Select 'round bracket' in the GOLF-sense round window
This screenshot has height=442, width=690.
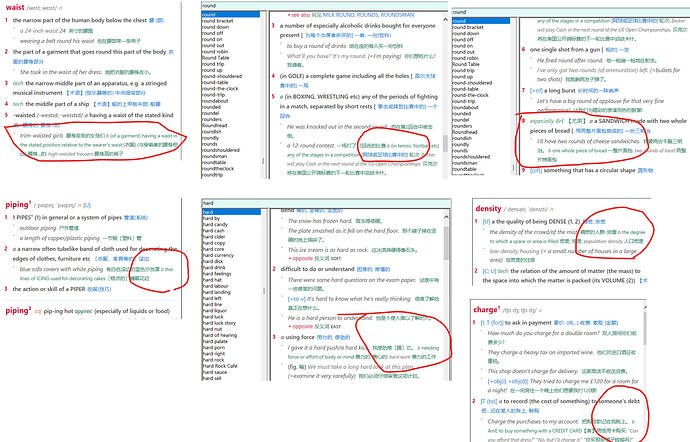(x=217, y=21)
